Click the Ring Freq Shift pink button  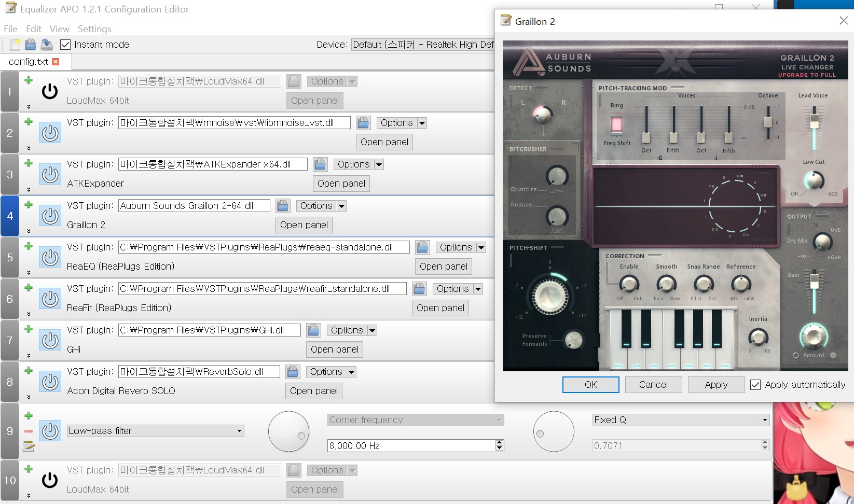616,124
